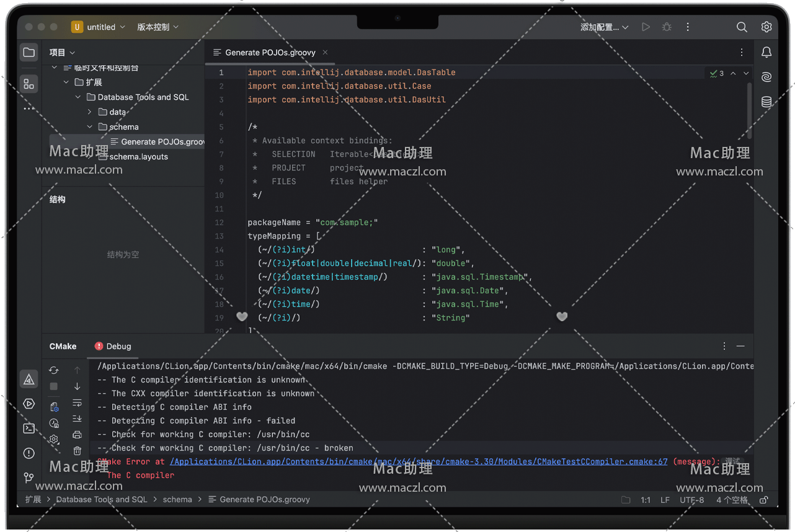Toggle soft-wrap in CMake output
Viewport: 795px width, 532px height.
point(77,403)
